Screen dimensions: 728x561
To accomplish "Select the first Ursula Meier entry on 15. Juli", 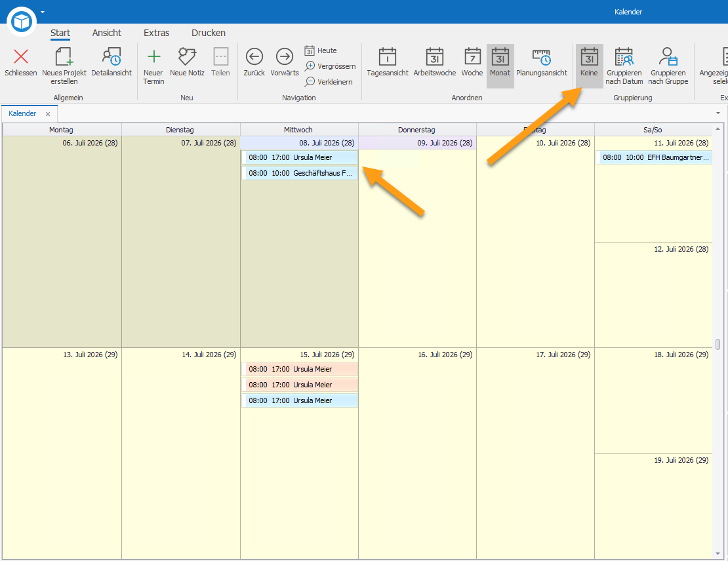I will pyautogui.click(x=300, y=369).
